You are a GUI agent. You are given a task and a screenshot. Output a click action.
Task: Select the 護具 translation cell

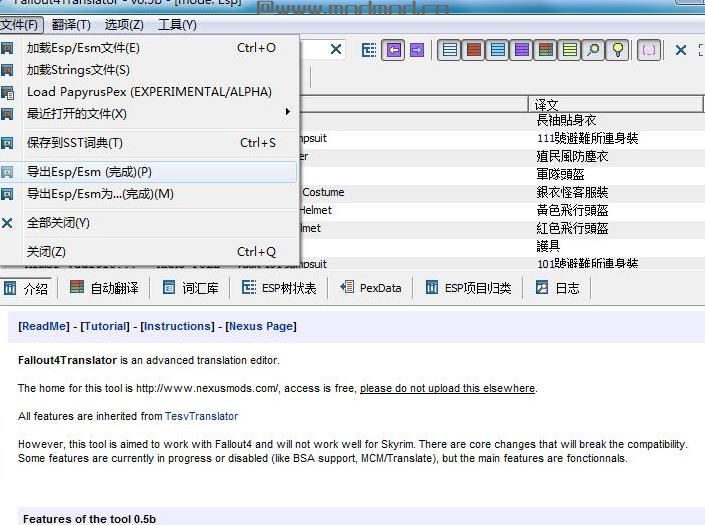pyautogui.click(x=617, y=246)
